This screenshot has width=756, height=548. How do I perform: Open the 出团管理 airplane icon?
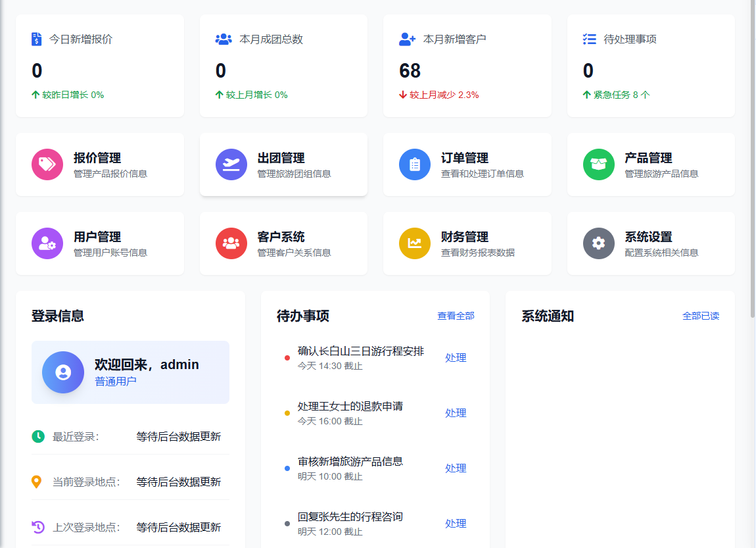231,164
